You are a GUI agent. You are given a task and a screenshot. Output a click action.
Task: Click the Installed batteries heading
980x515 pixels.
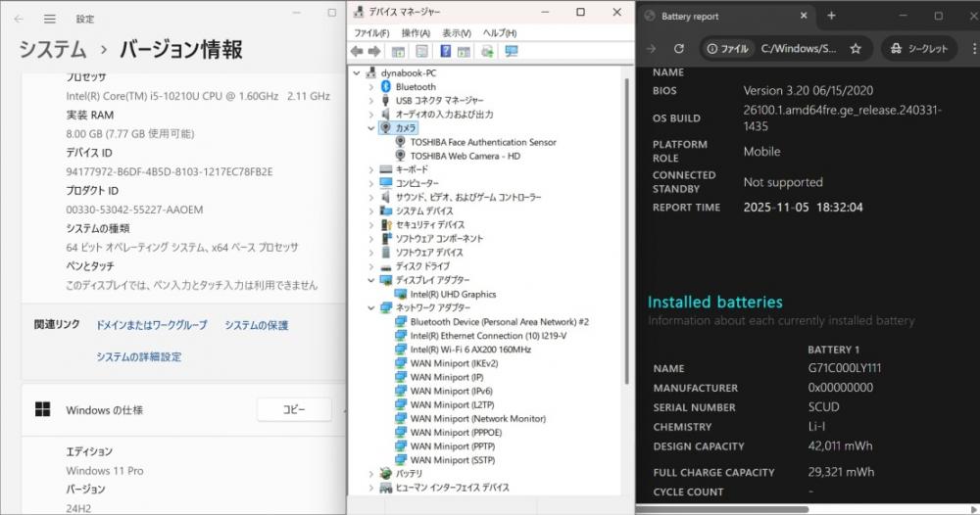[715, 303]
